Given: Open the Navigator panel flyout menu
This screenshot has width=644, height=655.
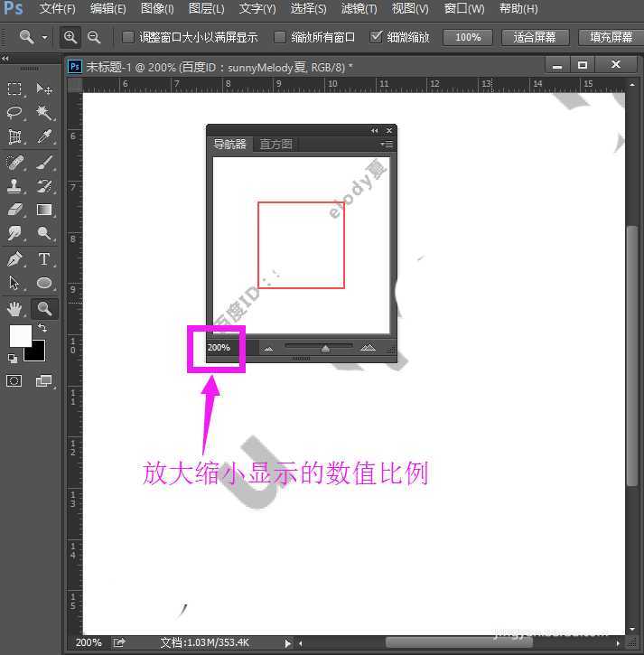Looking at the screenshot, I should click(x=387, y=144).
